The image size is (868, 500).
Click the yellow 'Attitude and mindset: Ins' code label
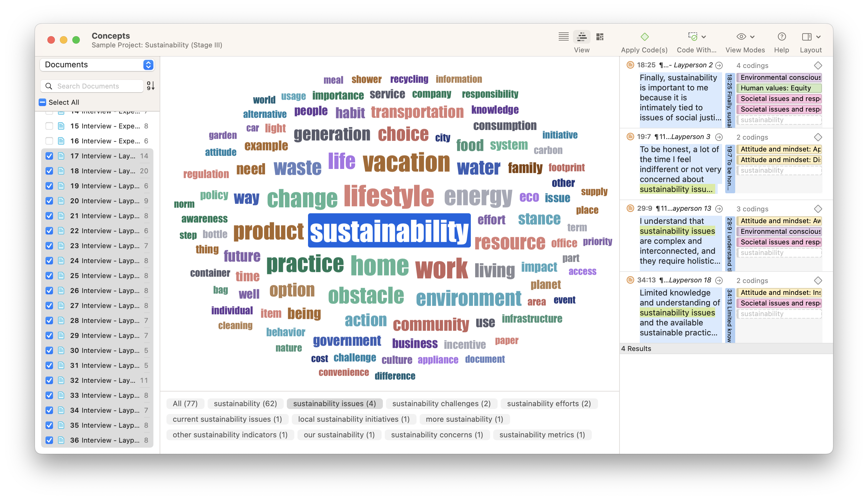tap(778, 293)
